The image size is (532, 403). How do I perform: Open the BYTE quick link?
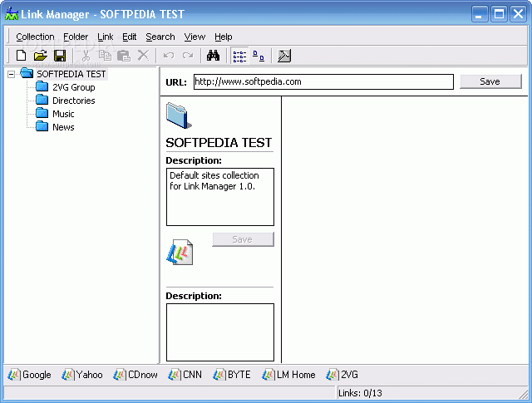coord(232,375)
